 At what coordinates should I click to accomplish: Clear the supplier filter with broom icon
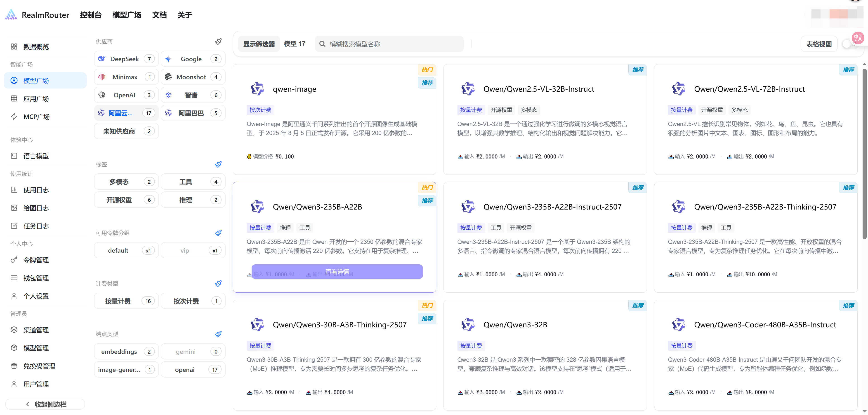point(218,41)
